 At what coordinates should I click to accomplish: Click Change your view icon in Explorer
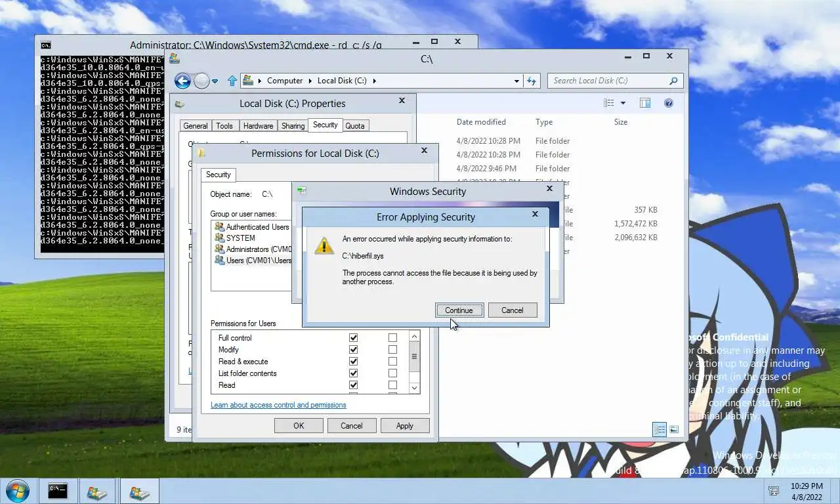609,103
